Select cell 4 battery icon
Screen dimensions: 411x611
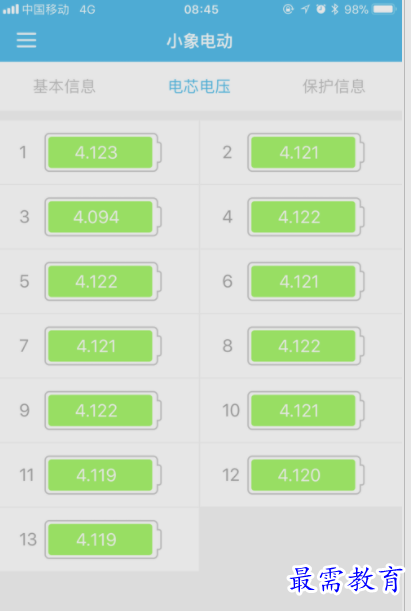point(306,217)
